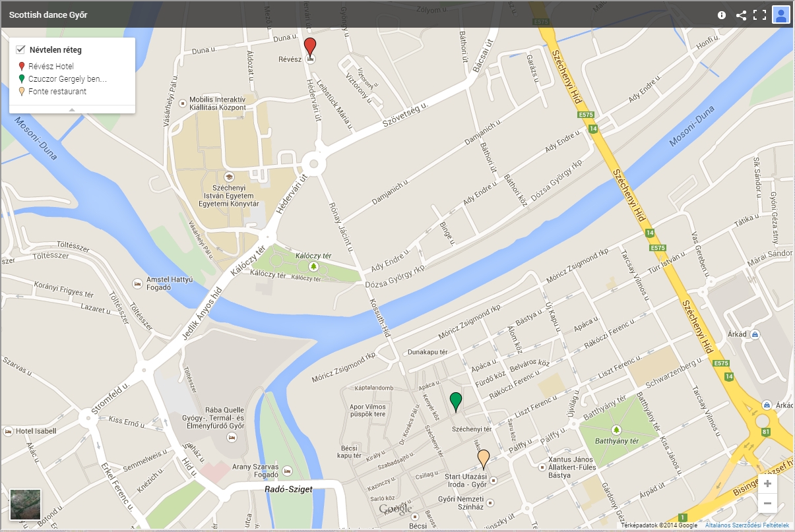Click the Dunakapu tér label

click(x=428, y=351)
